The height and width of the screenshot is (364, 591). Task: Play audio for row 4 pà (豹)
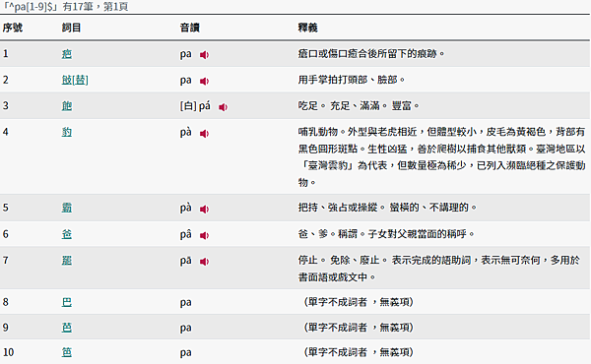(x=204, y=134)
